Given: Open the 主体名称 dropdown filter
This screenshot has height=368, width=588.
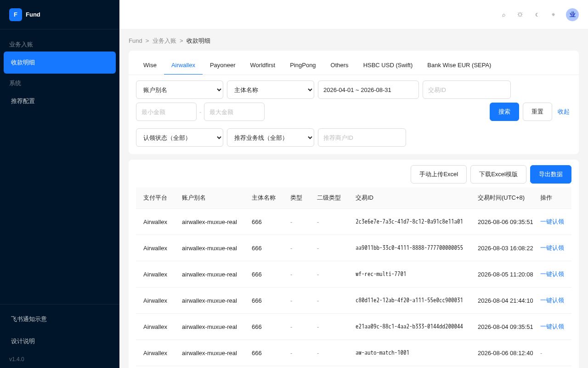Looking at the screenshot, I should click(x=271, y=90).
